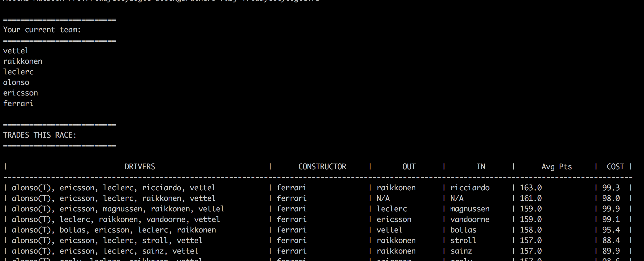Click OUT "raikkonen" in the sainz trade row

point(396,251)
